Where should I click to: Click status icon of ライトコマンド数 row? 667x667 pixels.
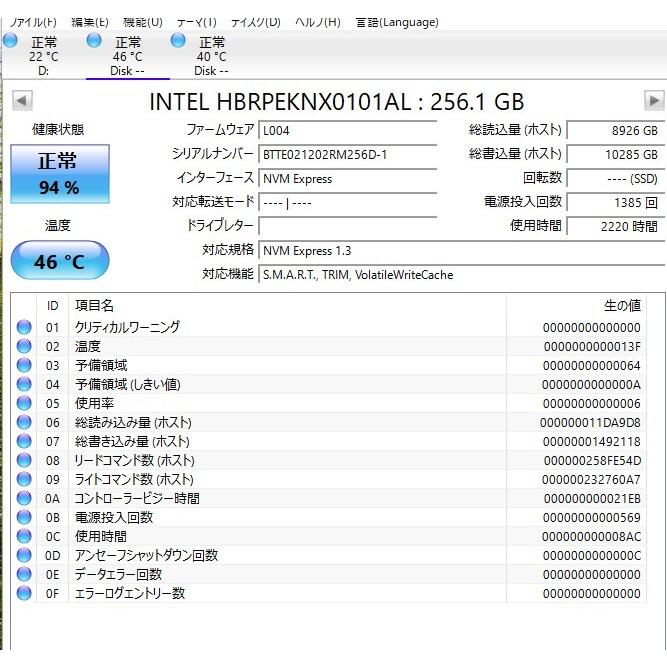(x=24, y=479)
